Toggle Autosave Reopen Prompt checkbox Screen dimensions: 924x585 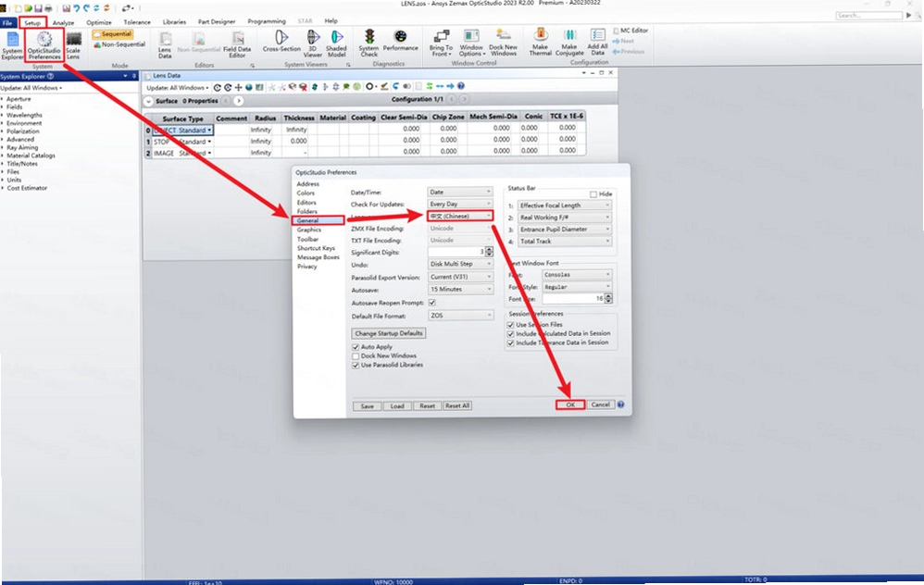[432, 303]
